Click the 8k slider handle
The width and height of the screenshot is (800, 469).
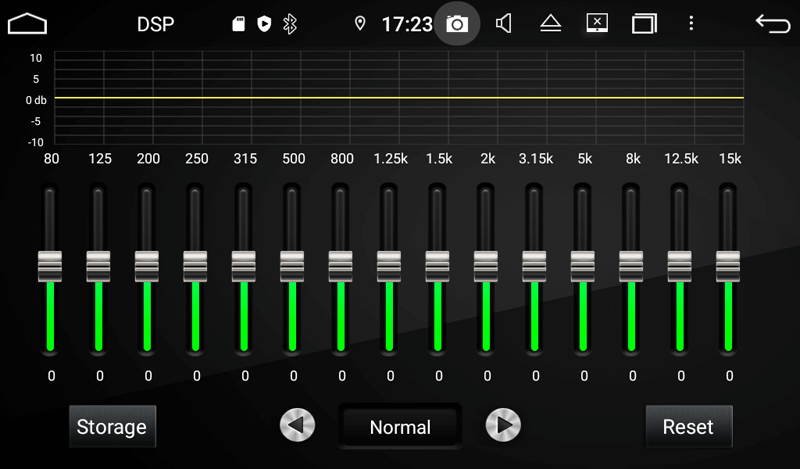(631, 266)
